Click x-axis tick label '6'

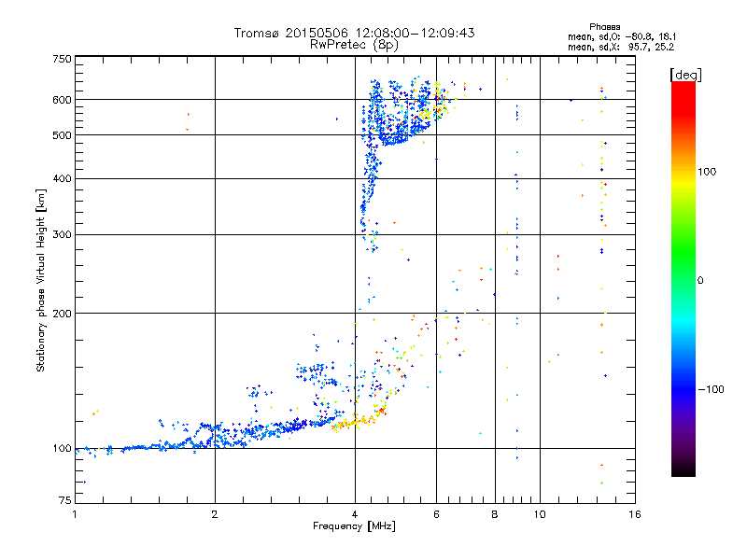point(436,514)
